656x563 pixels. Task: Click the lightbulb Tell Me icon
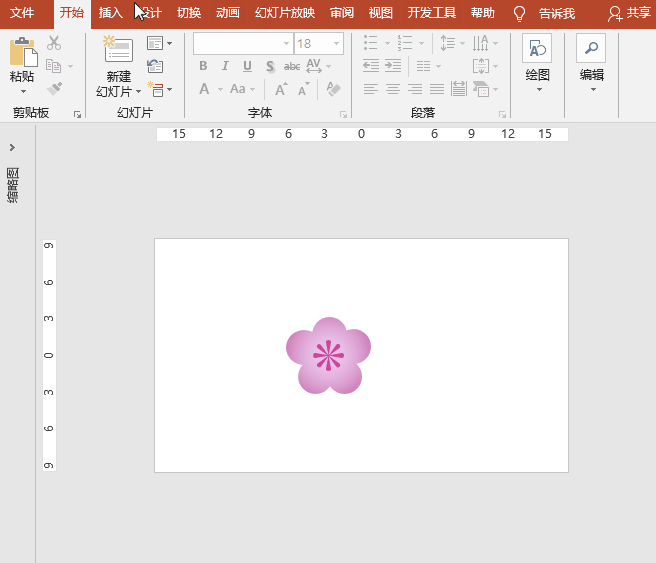click(x=519, y=13)
